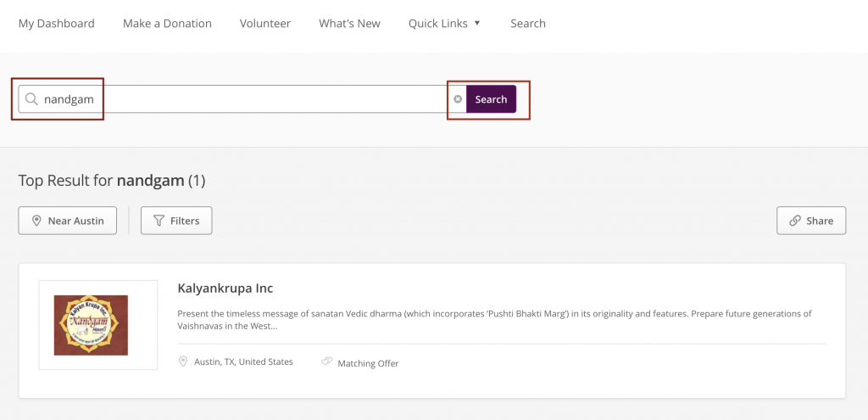Click the Matching Offer handshake icon

click(x=326, y=362)
